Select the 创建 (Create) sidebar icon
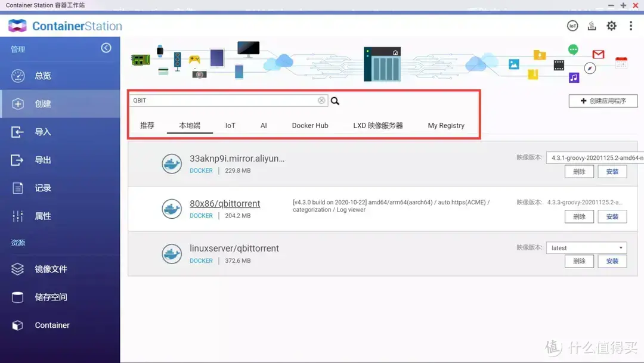This screenshot has height=363, width=644. (x=42, y=103)
